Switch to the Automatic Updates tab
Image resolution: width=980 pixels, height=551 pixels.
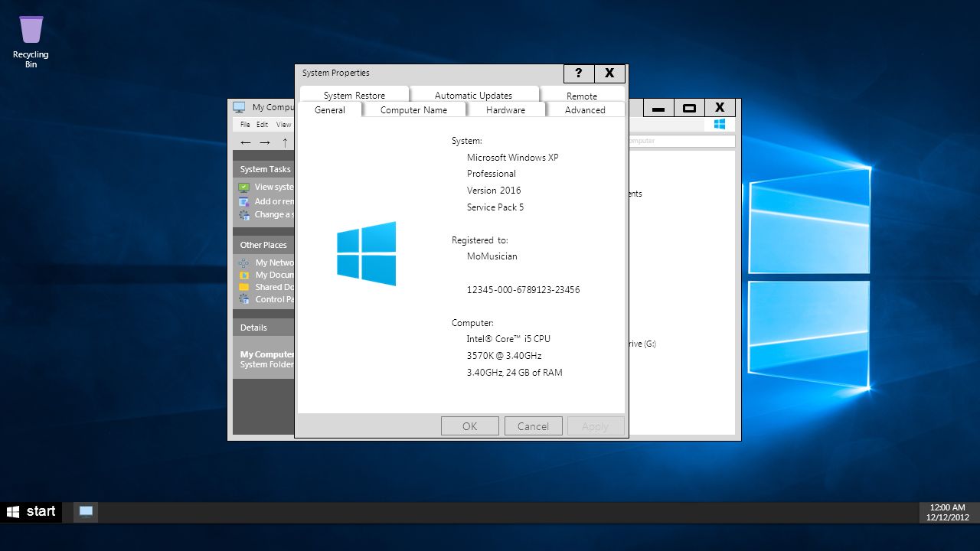(x=474, y=94)
